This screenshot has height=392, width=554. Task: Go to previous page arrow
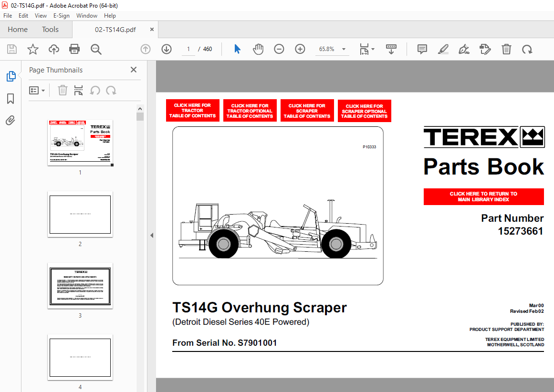(x=146, y=49)
